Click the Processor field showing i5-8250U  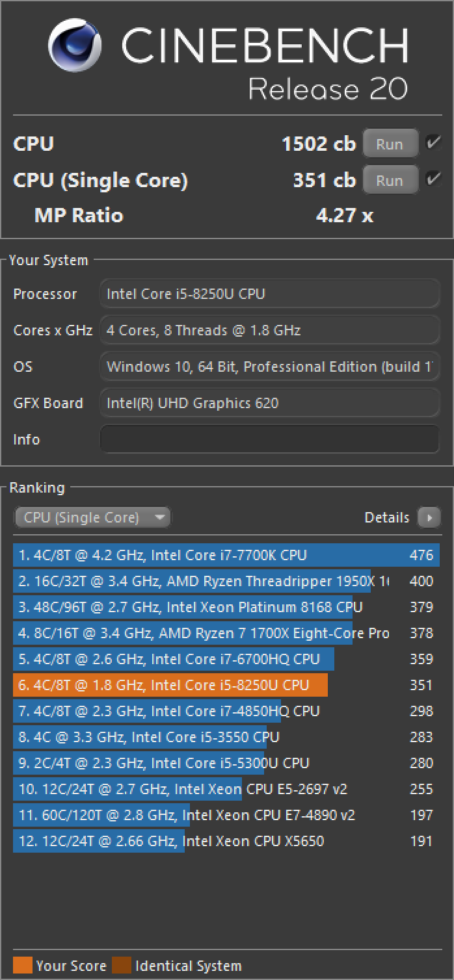[269, 294]
